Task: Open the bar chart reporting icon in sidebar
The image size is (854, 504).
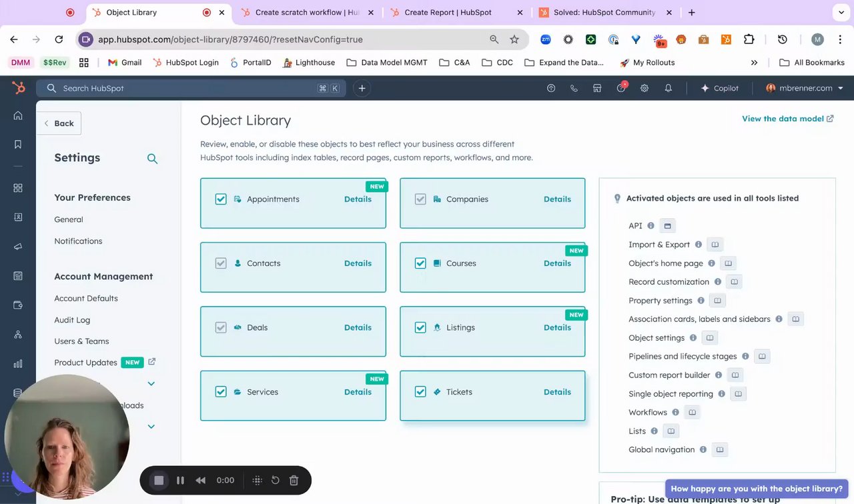Action: 18,363
